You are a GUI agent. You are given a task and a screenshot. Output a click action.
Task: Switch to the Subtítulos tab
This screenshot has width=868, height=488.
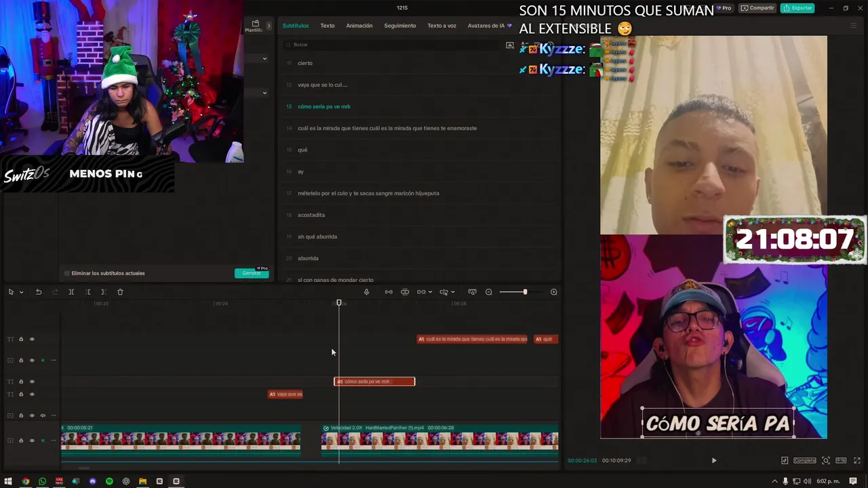point(296,26)
